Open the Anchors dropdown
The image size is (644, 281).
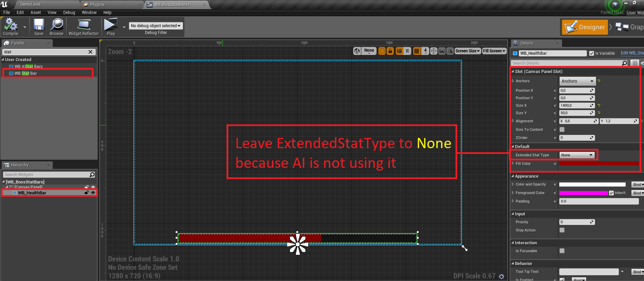[x=577, y=81]
